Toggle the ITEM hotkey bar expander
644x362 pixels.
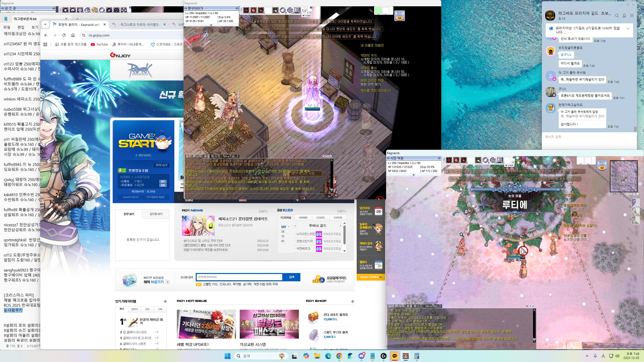click(306, 16)
